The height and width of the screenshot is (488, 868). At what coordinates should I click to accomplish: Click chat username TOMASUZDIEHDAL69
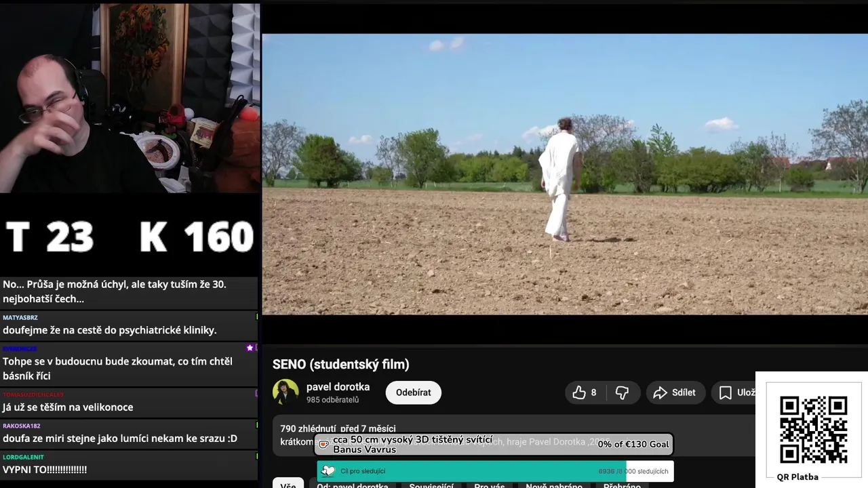coord(33,394)
